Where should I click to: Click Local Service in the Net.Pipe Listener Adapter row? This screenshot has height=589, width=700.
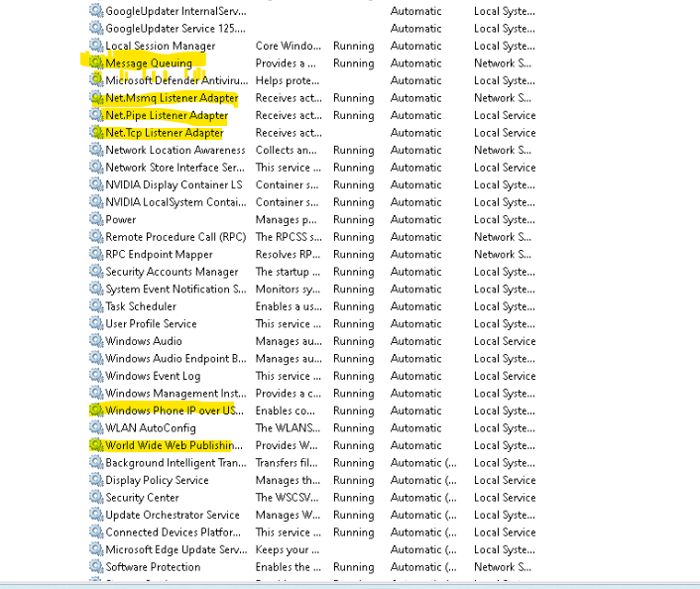(505, 115)
